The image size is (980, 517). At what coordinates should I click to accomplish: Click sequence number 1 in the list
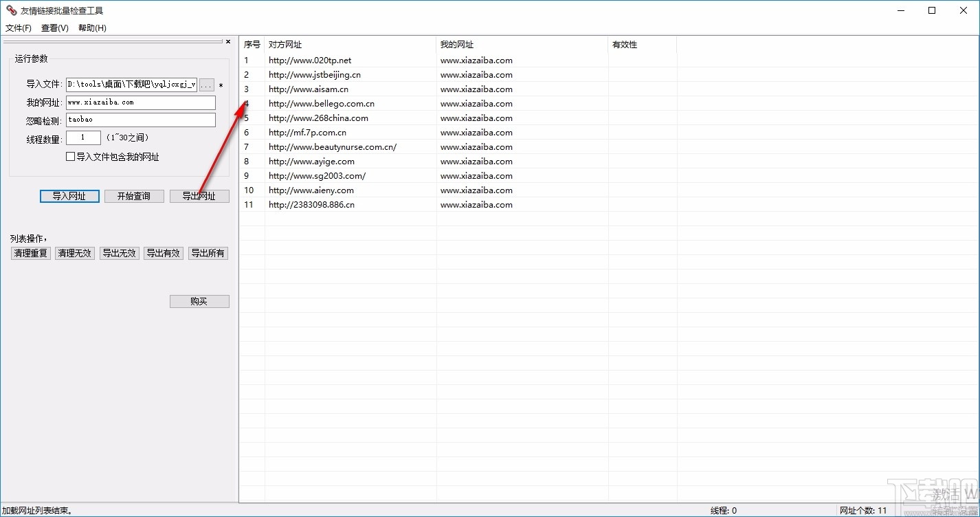[x=247, y=60]
